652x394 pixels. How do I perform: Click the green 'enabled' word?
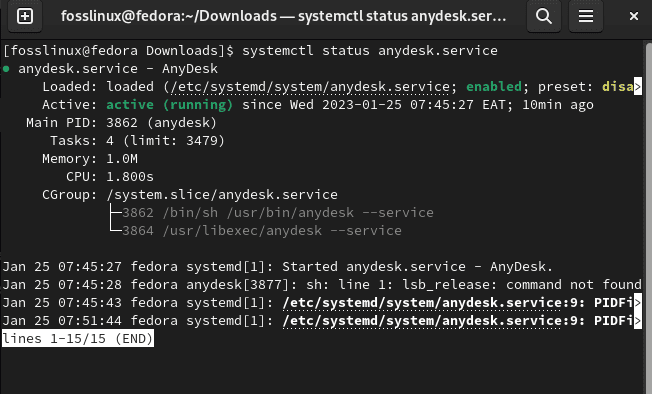(494, 86)
